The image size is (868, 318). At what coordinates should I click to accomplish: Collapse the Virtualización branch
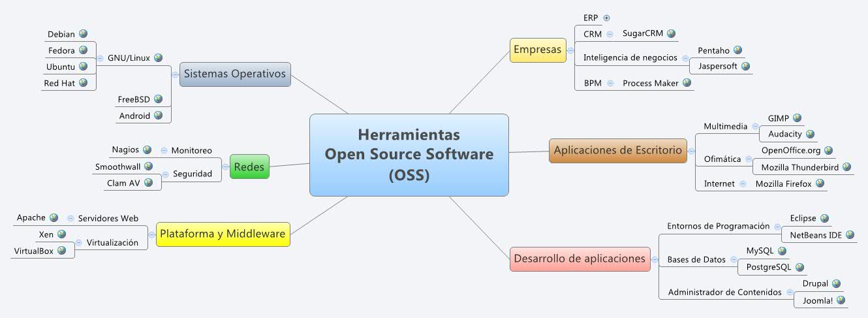pos(79,242)
